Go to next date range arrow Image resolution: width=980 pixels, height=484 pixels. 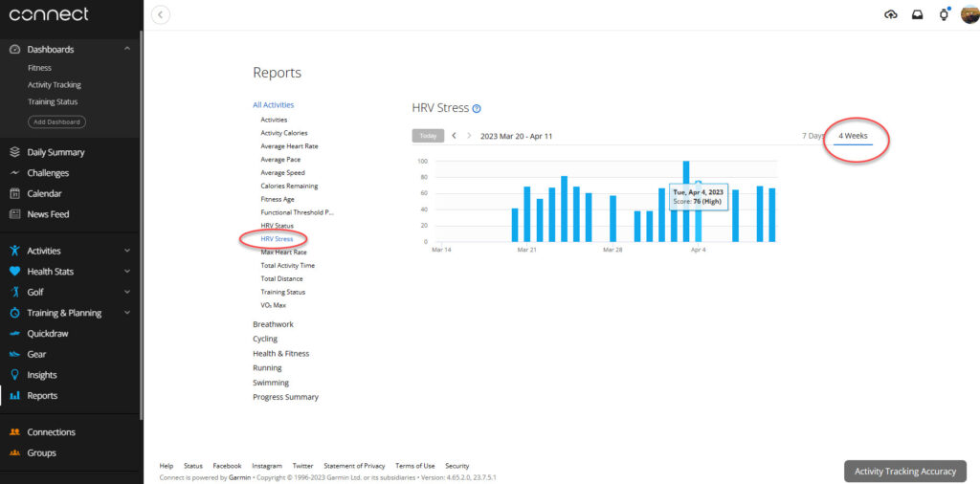(469, 136)
